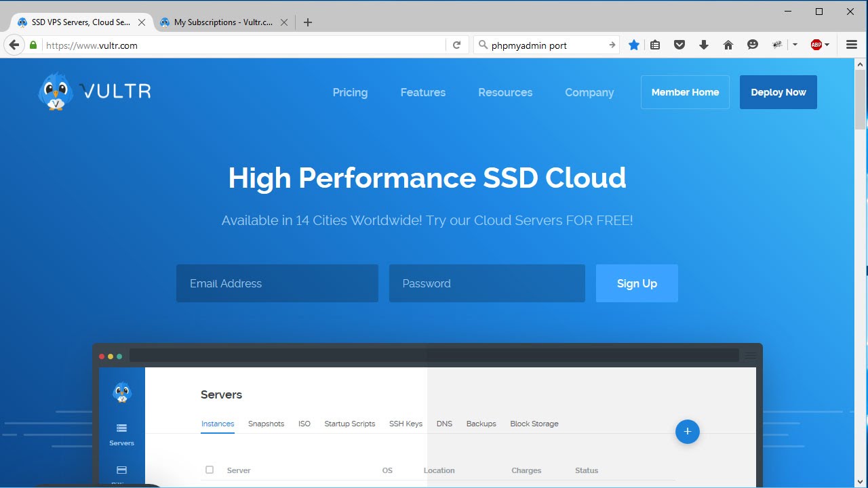Click the page vertical scrollbar thumb
Screen dimensions: 868x488
pos(861,99)
